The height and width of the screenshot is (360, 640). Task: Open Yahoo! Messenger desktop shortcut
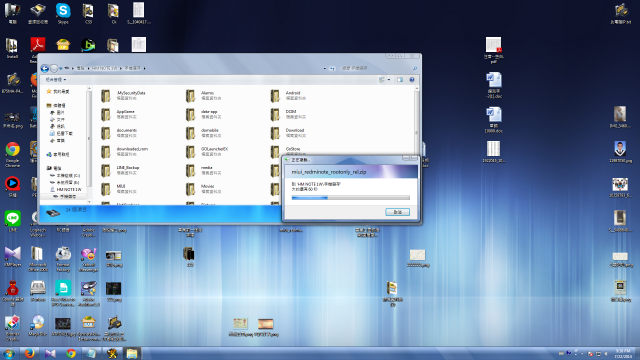coord(88,258)
